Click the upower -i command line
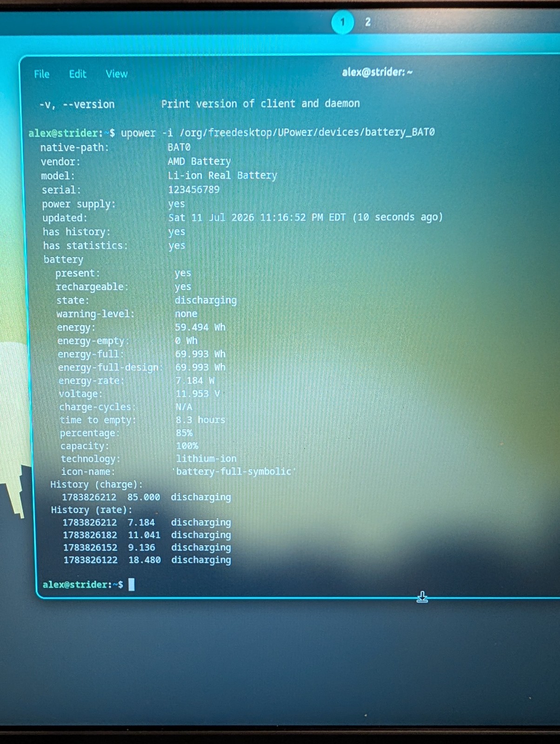 (x=278, y=133)
